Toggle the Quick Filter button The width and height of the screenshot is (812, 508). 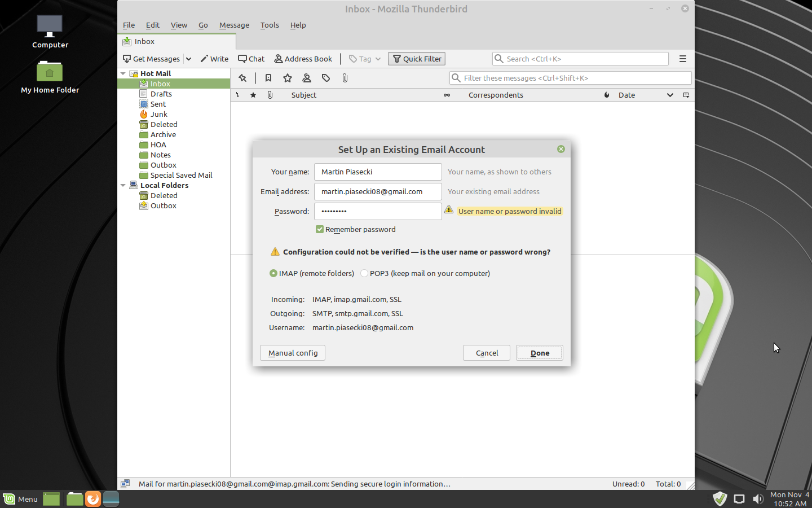coord(417,59)
